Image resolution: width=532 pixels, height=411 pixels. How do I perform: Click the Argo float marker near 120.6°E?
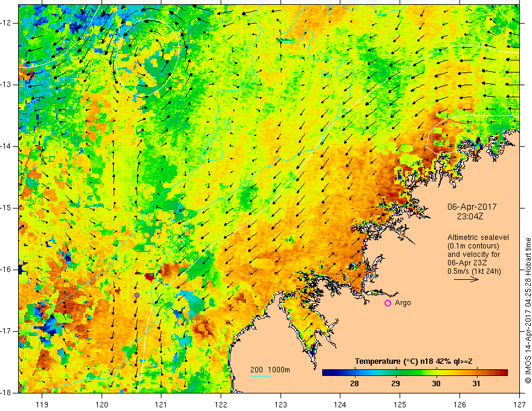click(x=137, y=295)
